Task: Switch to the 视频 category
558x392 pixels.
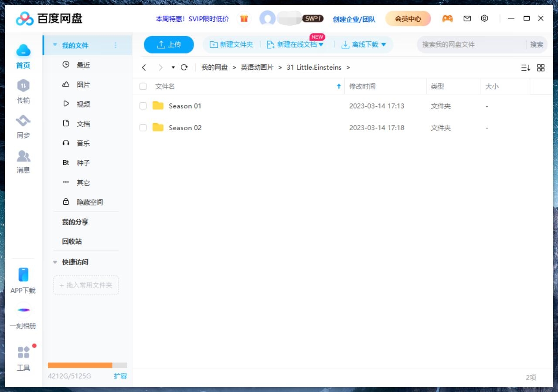Action: click(x=83, y=104)
